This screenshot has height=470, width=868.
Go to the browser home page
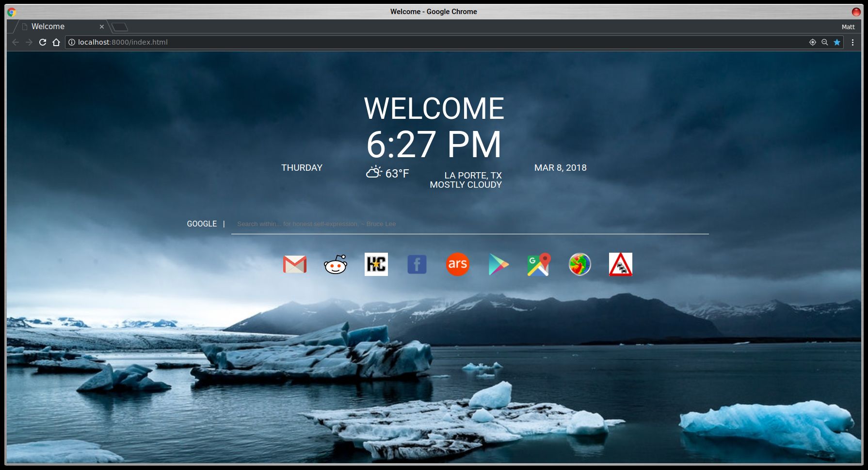[57, 42]
